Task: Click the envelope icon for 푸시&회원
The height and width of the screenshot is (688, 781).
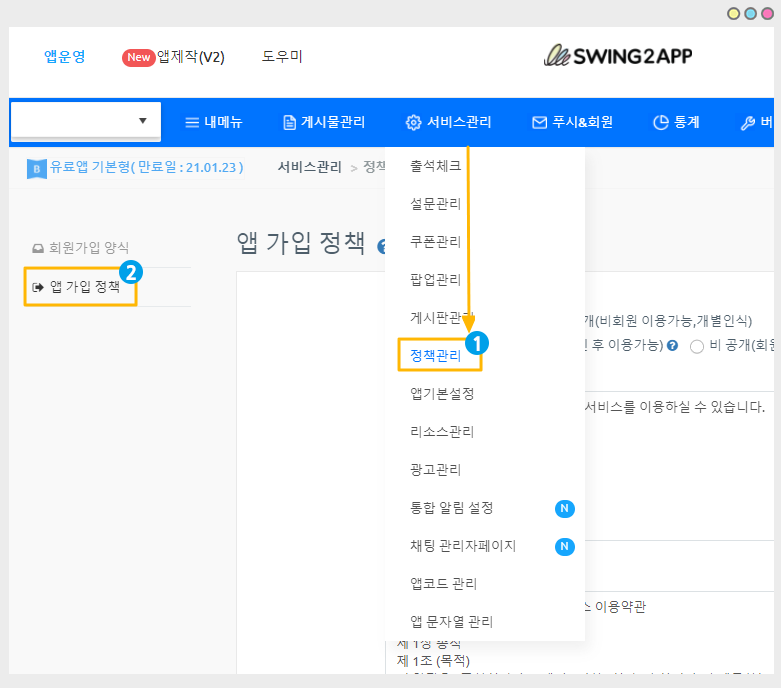Action: (539, 122)
